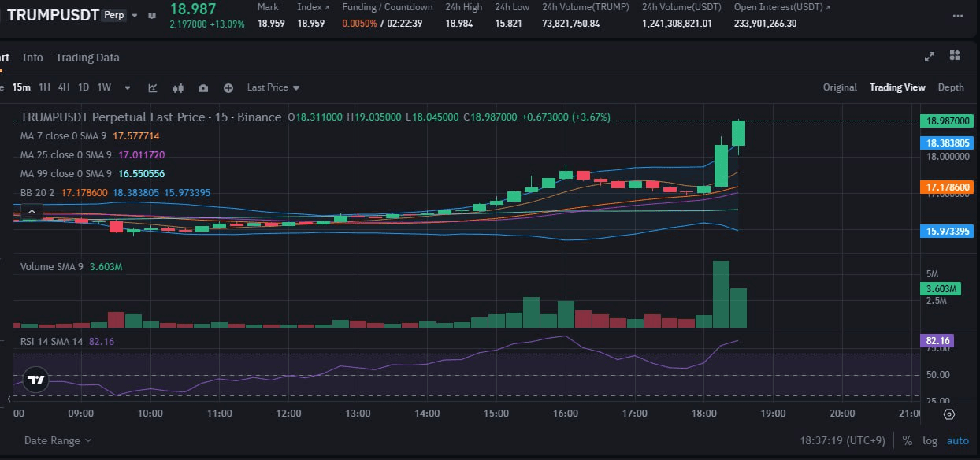Screen dimensions: 980x460
Task: Open the timezone selector UTC+9
Action: click(x=843, y=440)
